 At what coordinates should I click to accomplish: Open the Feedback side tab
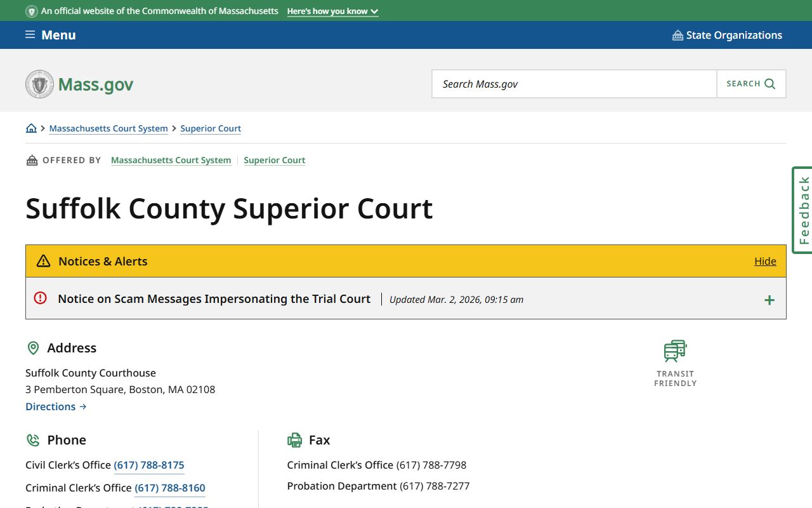point(803,210)
